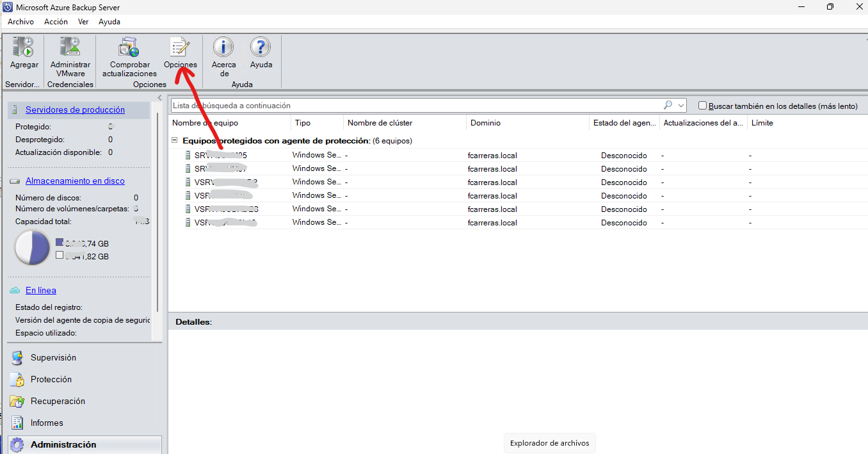Open the Ver menu

pos(83,22)
